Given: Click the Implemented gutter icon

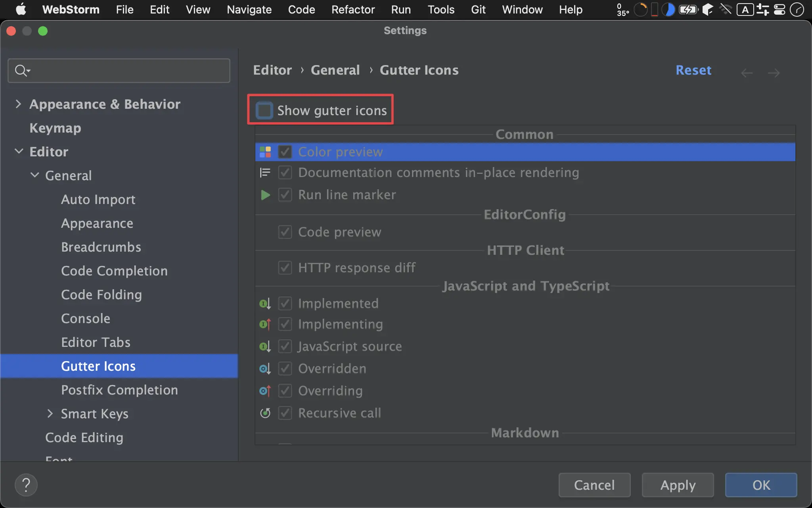Looking at the screenshot, I should pyautogui.click(x=265, y=304).
